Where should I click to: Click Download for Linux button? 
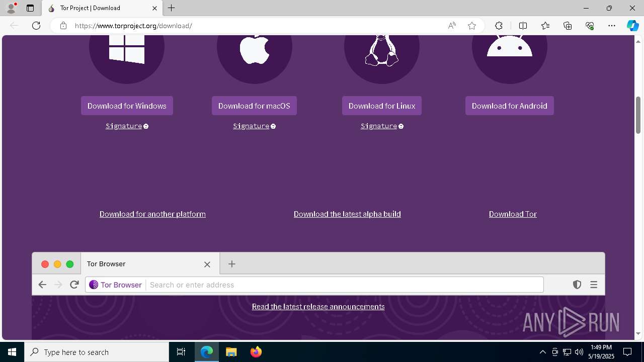[382, 106]
